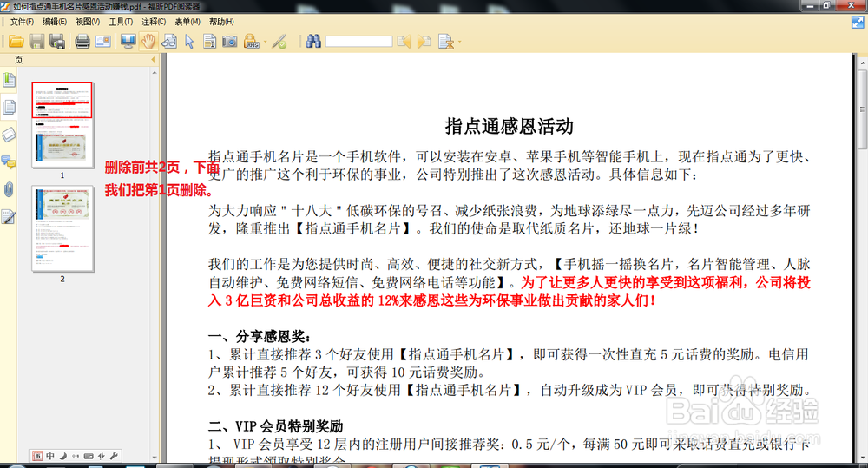The image size is (868, 468).
Task: Select the text selection tool
Action: tap(209, 42)
